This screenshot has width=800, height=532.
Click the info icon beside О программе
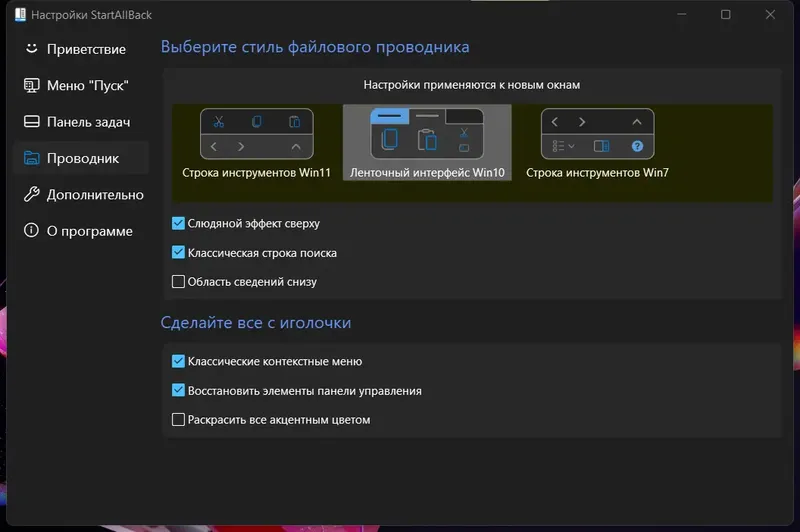31,231
